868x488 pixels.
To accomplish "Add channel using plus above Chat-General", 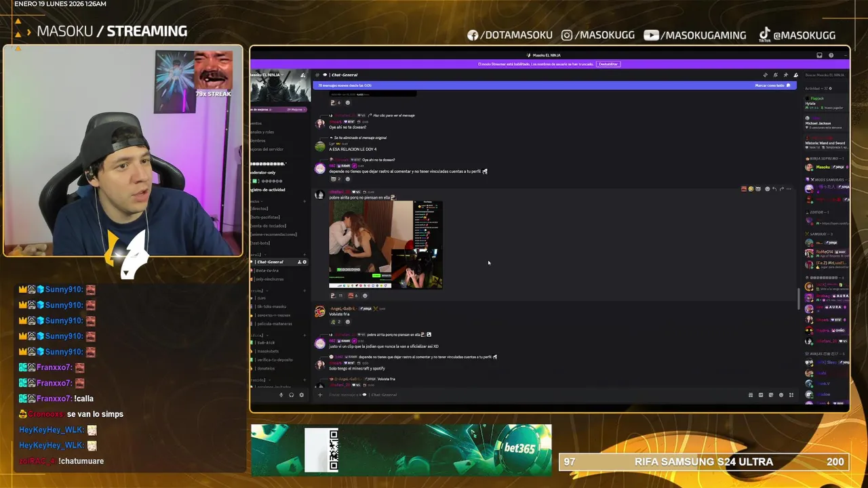I will (304, 254).
